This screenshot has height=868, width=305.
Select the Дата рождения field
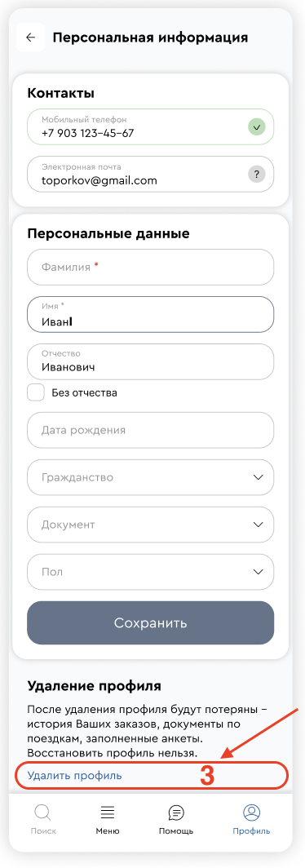(151, 430)
